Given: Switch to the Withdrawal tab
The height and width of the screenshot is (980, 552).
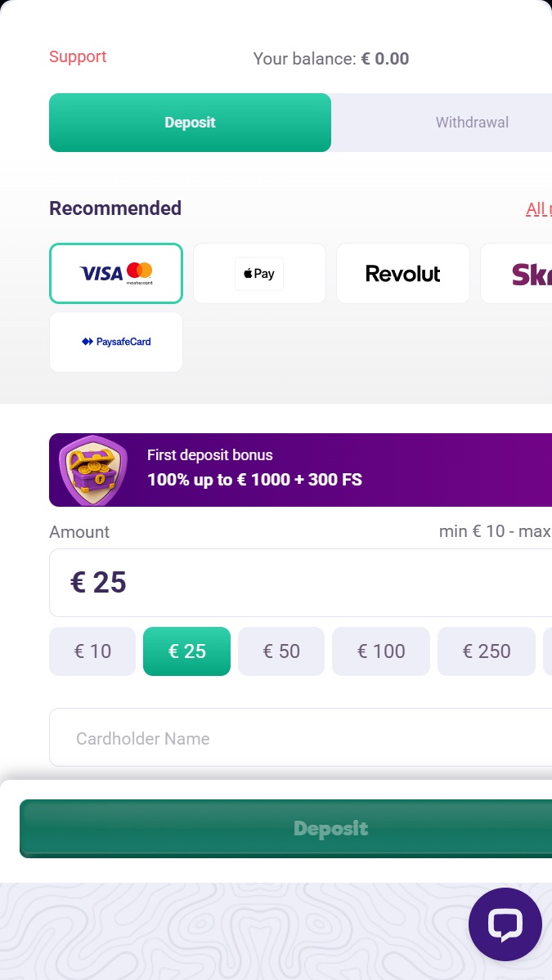Looking at the screenshot, I should (x=471, y=123).
